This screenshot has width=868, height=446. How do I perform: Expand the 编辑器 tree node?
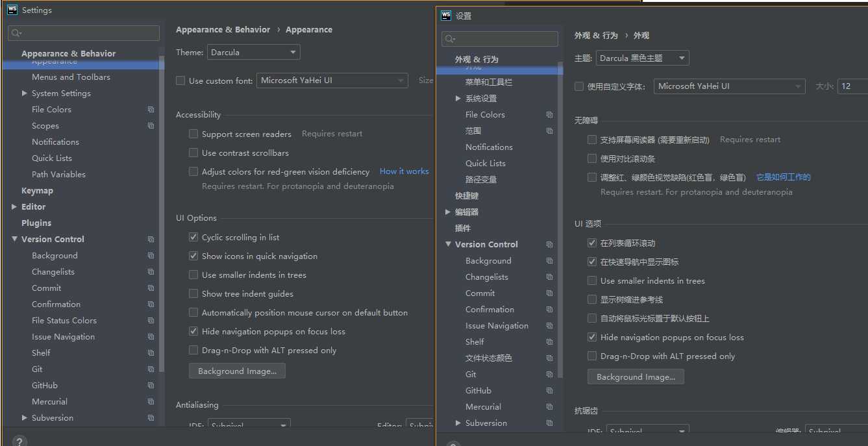(448, 212)
